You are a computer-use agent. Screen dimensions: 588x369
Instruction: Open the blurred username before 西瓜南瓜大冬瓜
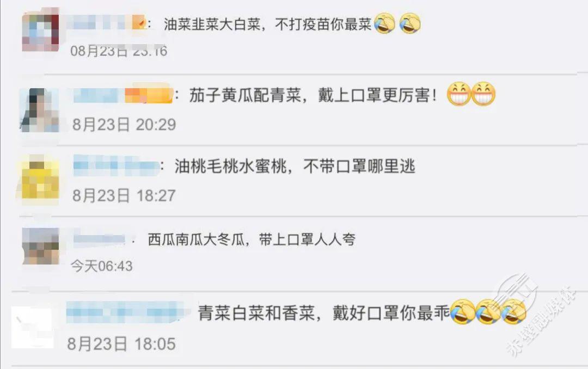(x=99, y=239)
